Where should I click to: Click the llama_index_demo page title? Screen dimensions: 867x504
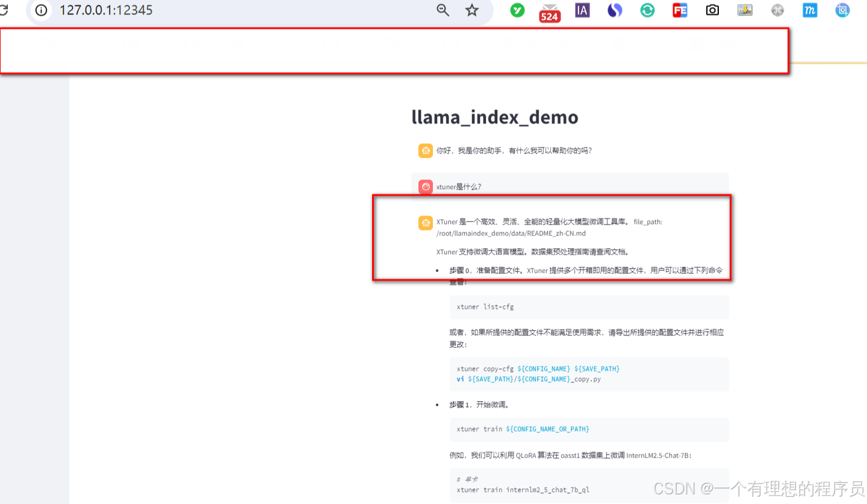click(495, 117)
